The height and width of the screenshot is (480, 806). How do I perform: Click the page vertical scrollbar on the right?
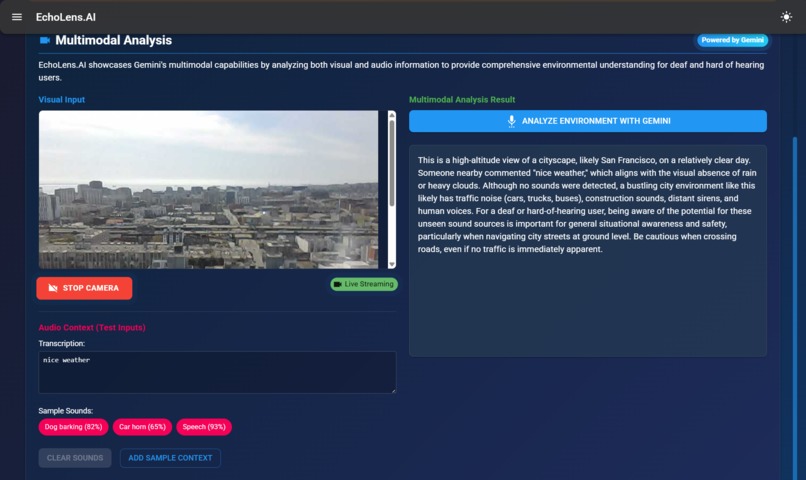coord(795,308)
